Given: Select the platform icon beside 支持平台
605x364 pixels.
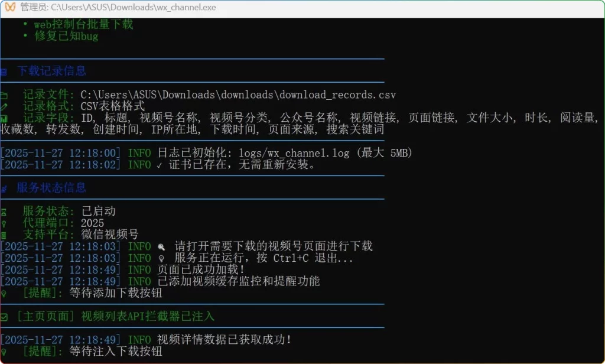Looking at the screenshot, I should pyautogui.click(x=4, y=235).
